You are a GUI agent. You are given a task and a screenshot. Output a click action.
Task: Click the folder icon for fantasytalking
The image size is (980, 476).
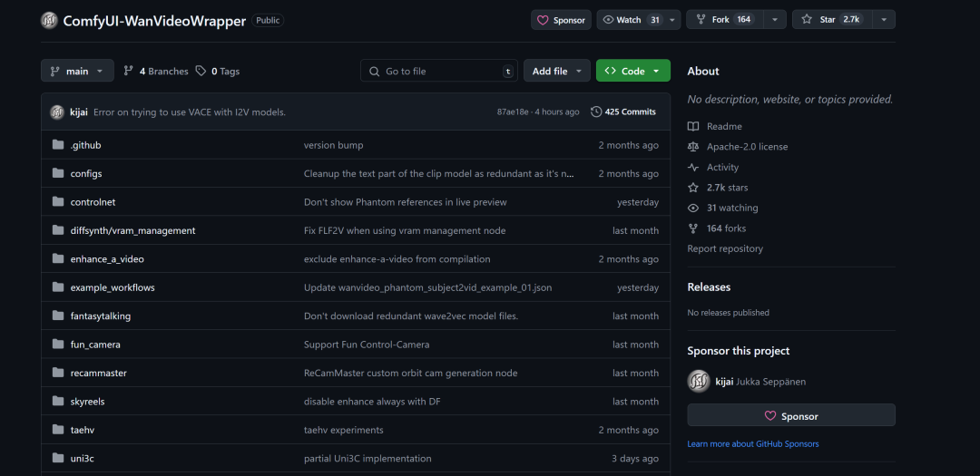(58, 316)
